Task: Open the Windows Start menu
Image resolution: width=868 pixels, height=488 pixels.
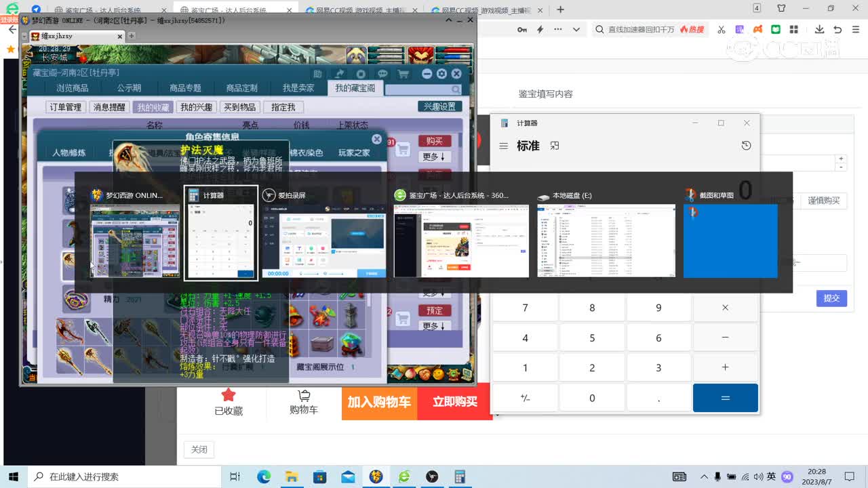Action: click(x=13, y=476)
